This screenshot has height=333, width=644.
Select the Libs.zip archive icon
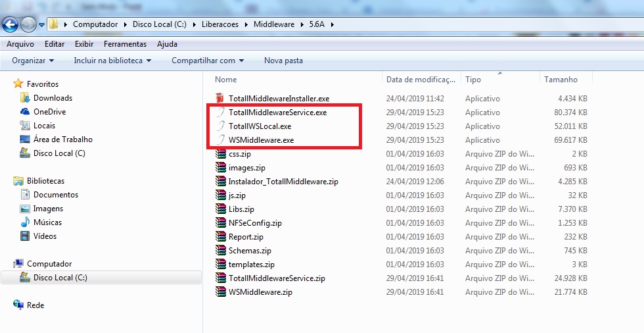[x=221, y=209]
